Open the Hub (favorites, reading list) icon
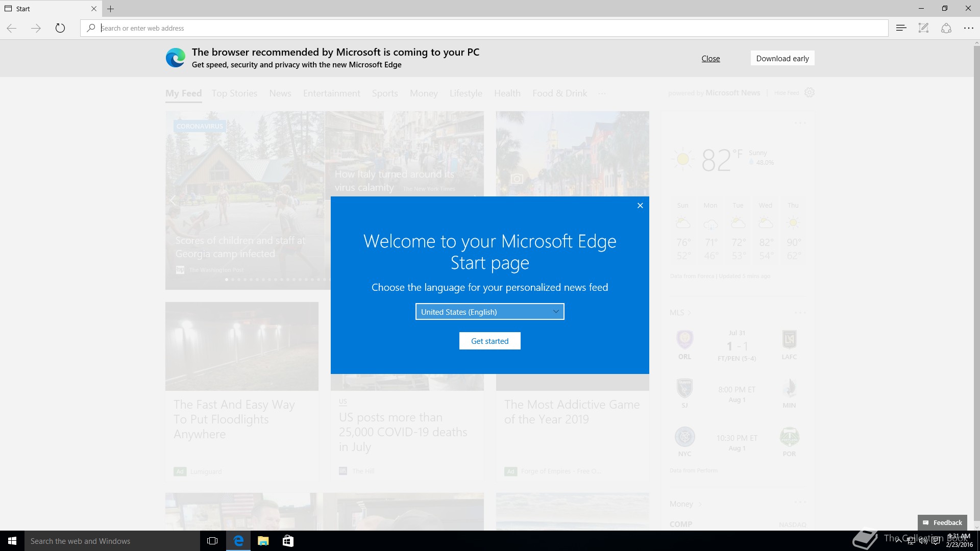The height and width of the screenshot is (551, 980). pos(901,28)
